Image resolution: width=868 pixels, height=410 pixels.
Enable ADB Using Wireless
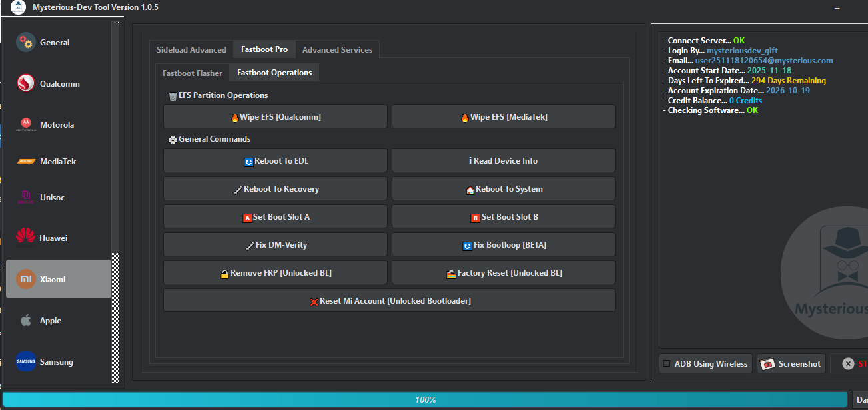pos(705,363)
